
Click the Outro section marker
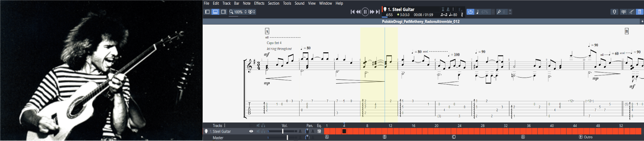pyautogui.click(x=586, y=137)
